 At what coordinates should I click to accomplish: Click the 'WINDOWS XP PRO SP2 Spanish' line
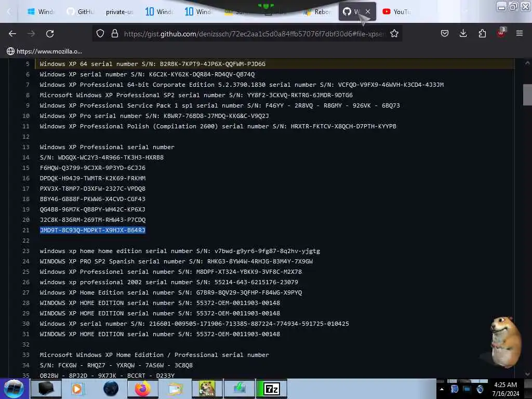click(177, 261)
